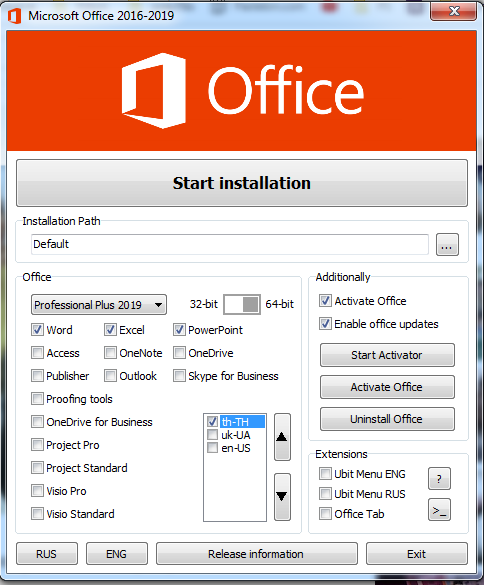
Task: Uncheck the Excel checkbox
Action: pyautogui.click(x=110, y=330)
